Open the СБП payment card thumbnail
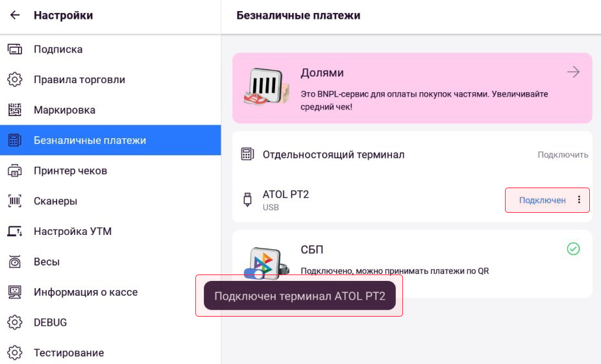601x364 pixels. (266, 263)
